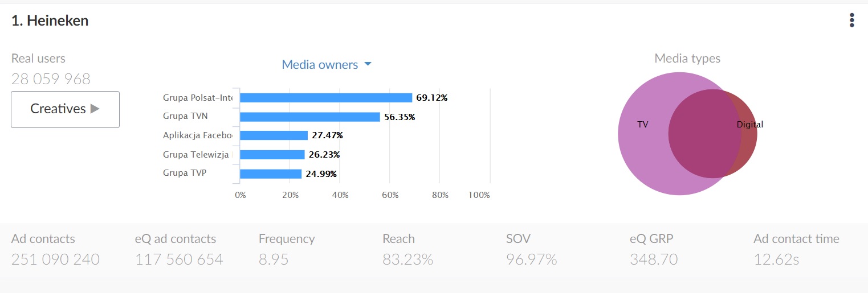This screenshot has width=868, height=301.
Task: Click the Aplikacja Facebook bar
Action: coord(274,135)
